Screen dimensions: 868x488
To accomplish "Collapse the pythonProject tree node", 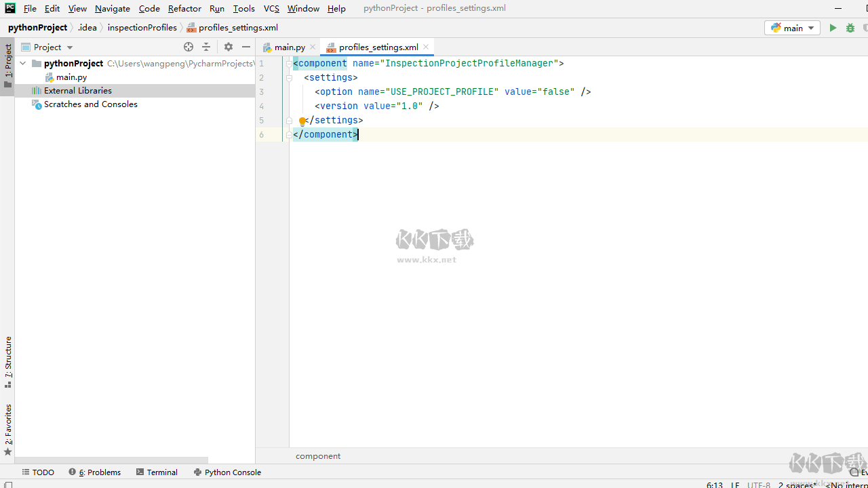I will [x=23, y=63].
